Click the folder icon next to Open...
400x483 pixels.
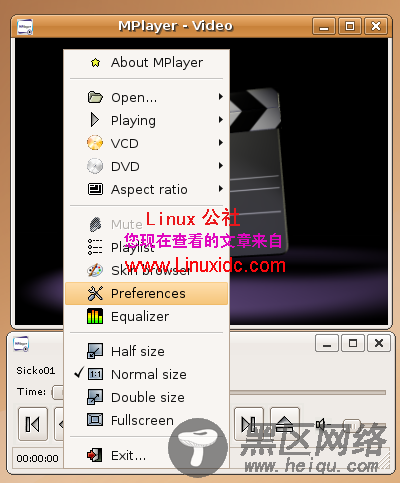pos(95,97)
